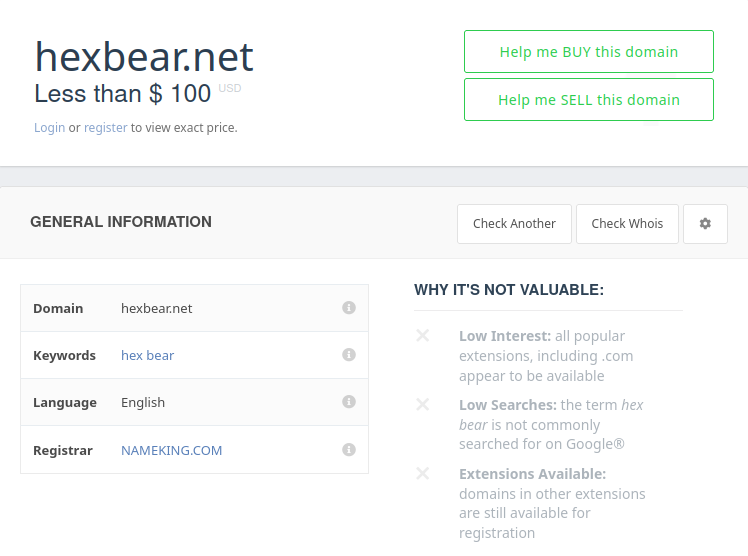748x556 pixels.
Task: Follow the Login link
Action: tap(50, 128)
